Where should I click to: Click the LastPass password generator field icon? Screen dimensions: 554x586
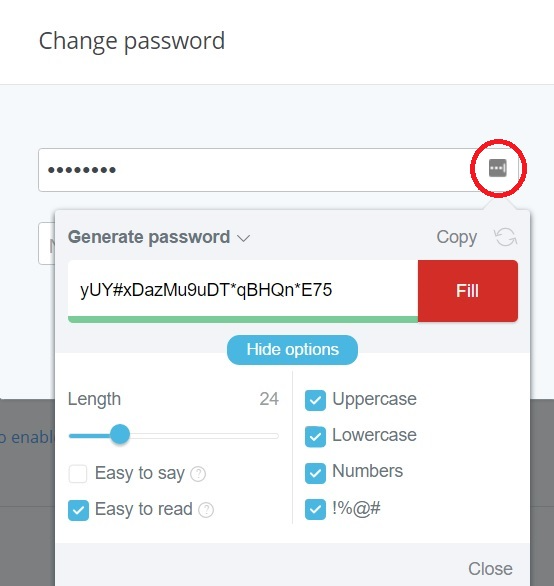(498, 168)
